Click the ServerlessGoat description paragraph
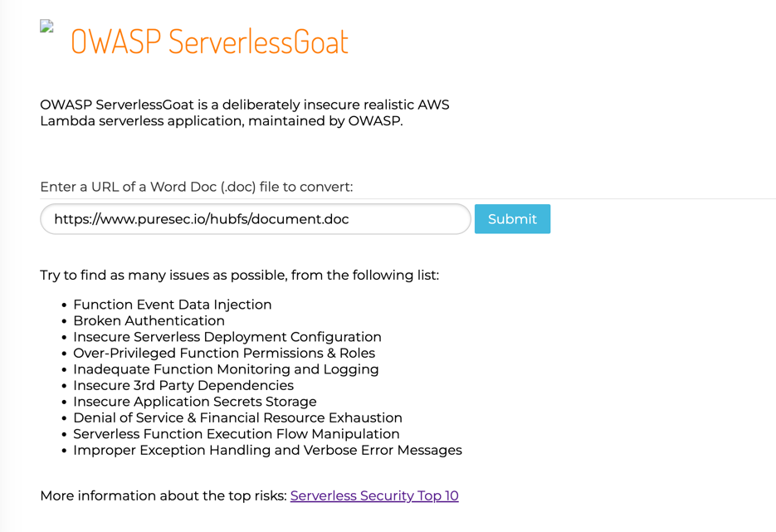This screenshot has height=532, width=776. point(245,113)
